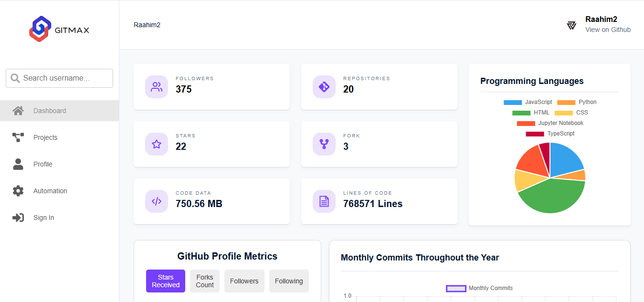Screen dimensions: 644x302
Task: Open Projects from the sidebar
Action: (x=60, y=137)
